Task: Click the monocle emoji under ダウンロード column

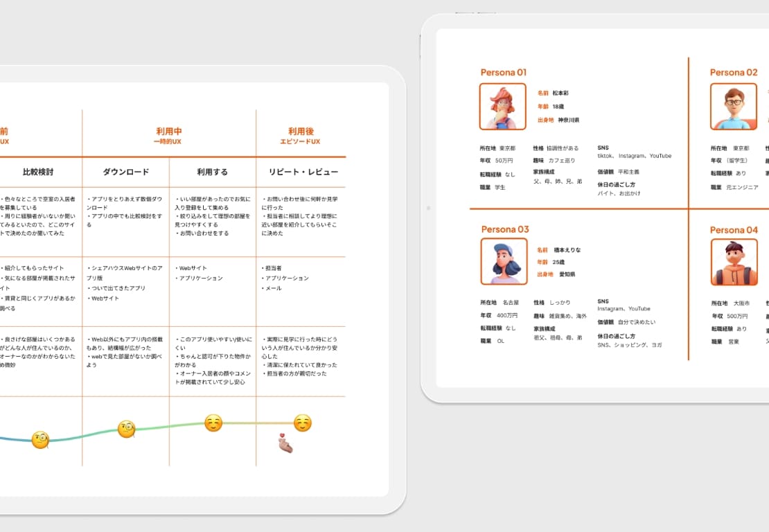Action: (126, 429)
